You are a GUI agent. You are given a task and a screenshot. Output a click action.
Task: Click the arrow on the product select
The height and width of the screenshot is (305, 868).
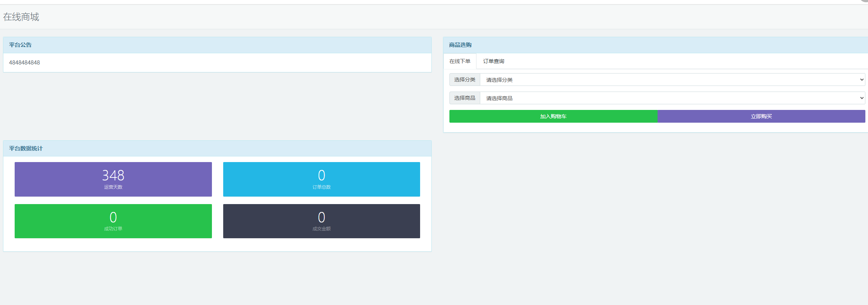pyautogui.click(x=862, y=98)
